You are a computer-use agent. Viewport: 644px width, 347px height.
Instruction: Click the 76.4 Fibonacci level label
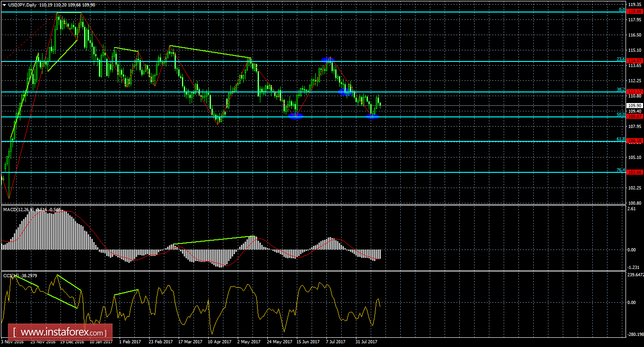[x=621, y=170]
